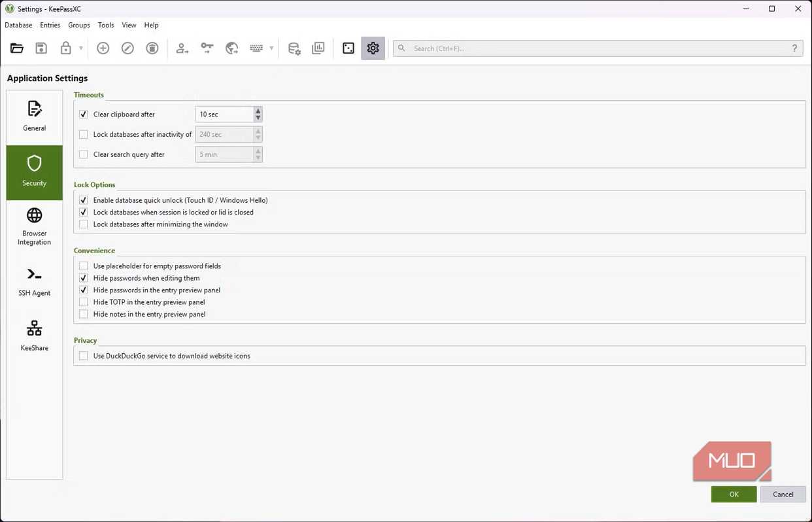Enable Use DuckDuckGo service checkbox

click(x=83, y=356)
